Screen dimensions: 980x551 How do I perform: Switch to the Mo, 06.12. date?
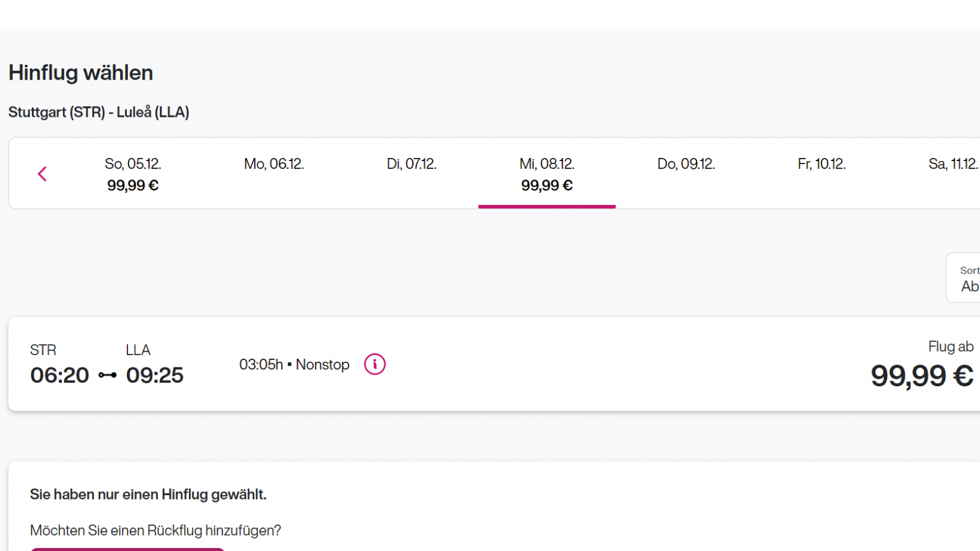click(x=274, y=165)
